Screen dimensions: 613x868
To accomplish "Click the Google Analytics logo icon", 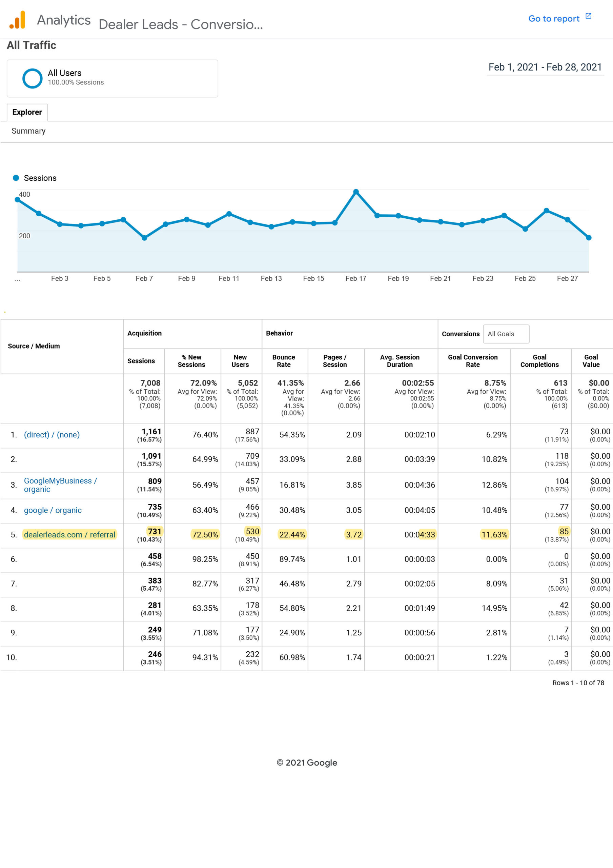I will click(x=17, y=20).
